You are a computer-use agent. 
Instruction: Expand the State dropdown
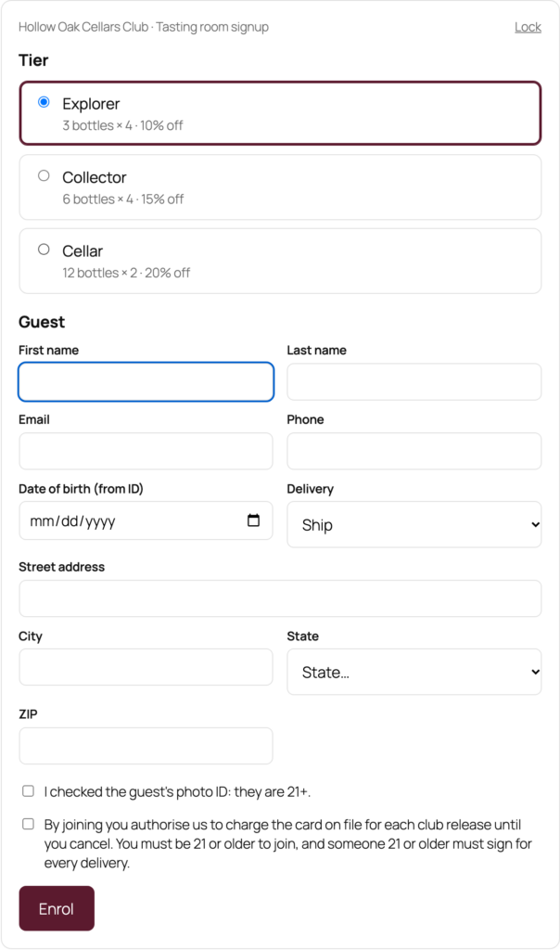pyautogui.click(x=414, y=672)
